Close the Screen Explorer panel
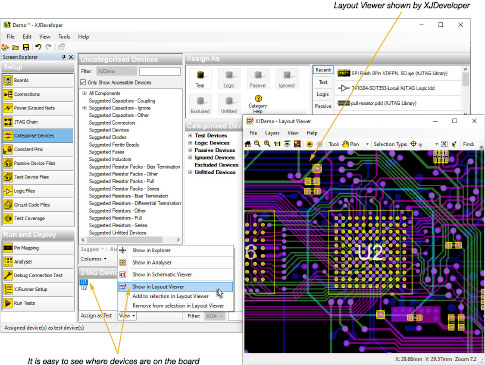The image size is (485, 365). 71,57
